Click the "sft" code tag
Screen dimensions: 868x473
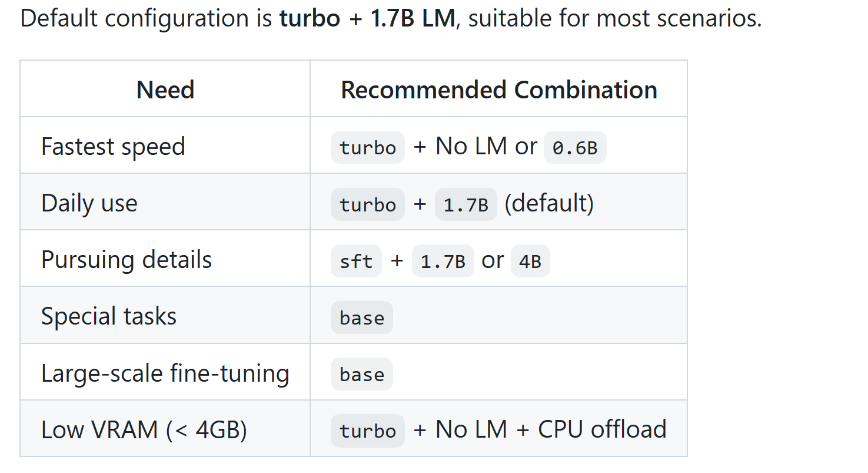point(356,261)
